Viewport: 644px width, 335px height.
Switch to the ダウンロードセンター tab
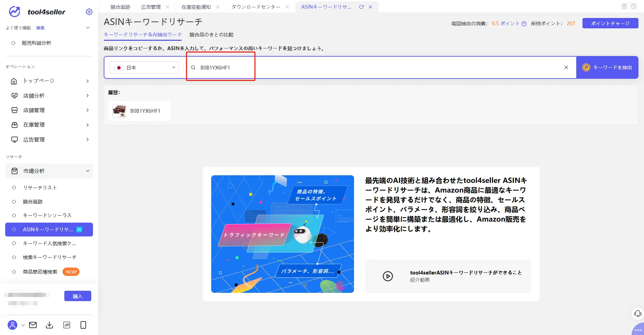click(256, 7)
